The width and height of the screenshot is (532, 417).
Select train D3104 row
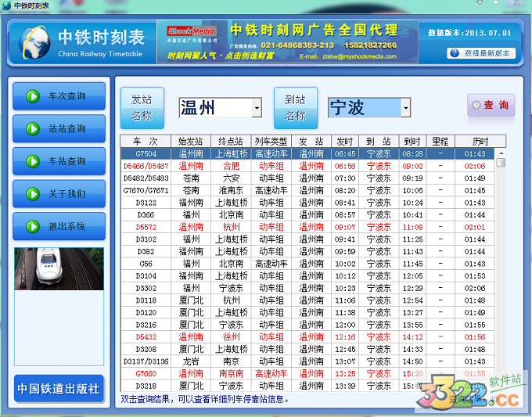307,276
